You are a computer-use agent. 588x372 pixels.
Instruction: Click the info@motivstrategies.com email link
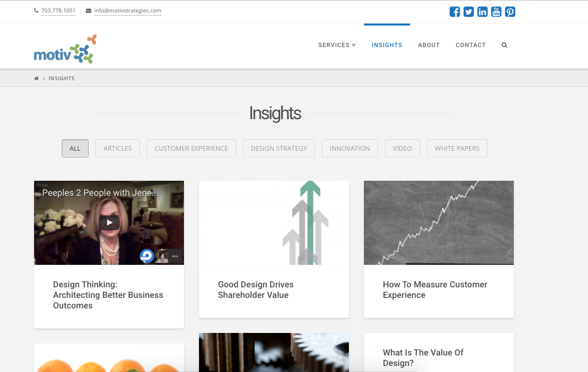coord(127,11)
